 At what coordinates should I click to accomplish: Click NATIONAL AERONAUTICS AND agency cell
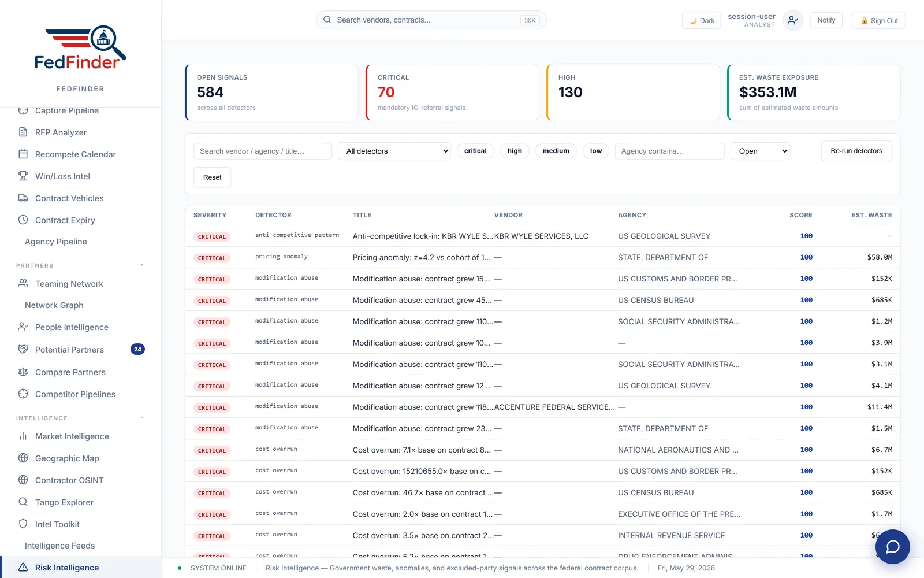tap(678, 450)
